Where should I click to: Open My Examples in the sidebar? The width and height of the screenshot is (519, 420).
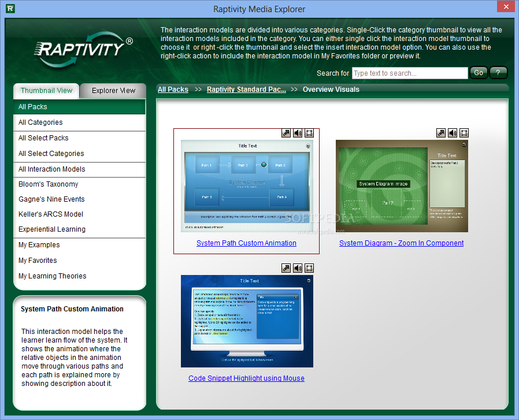79,245
